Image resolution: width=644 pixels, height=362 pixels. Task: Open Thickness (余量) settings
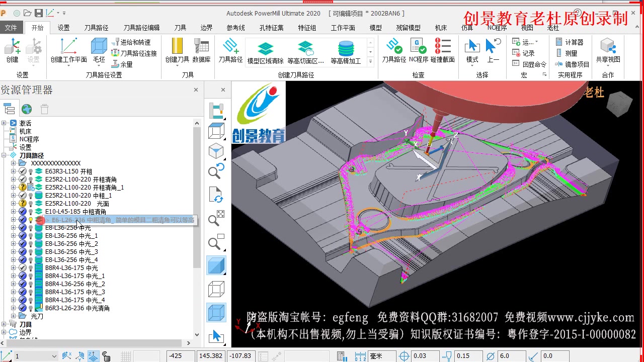point(122,64)
